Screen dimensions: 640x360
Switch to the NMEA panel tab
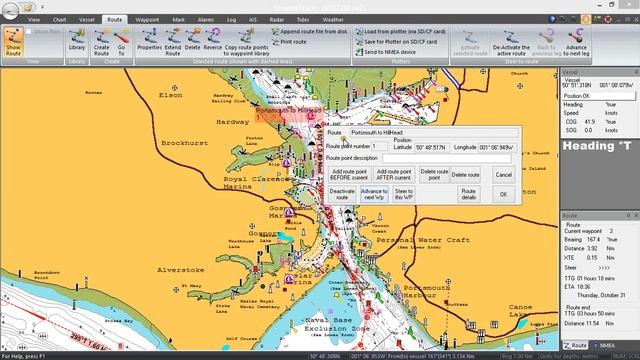point(604,345)
